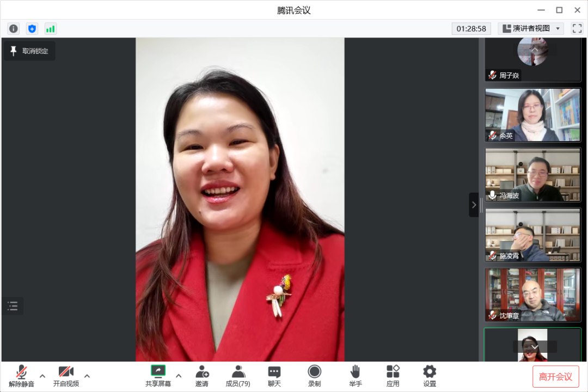Open the 聊天 chat panel
The height and width of the screenshot is (392, 588).
point(274,376)
